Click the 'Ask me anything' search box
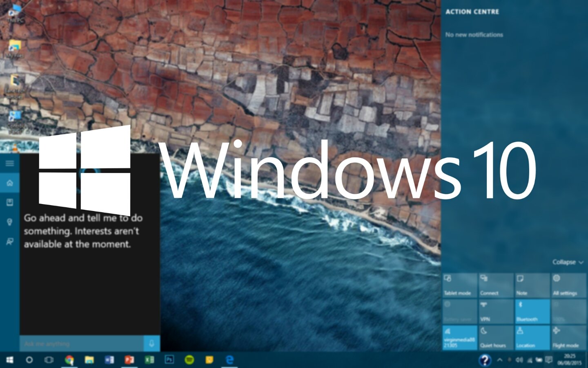Viewport: 588px width, 368px height. tap(82, 343)
